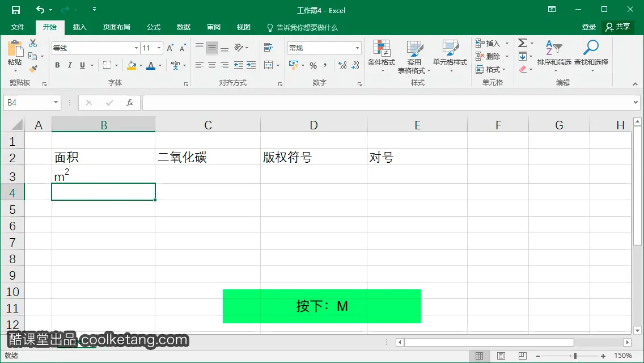Toggle underline formatting

coord(83,65)
